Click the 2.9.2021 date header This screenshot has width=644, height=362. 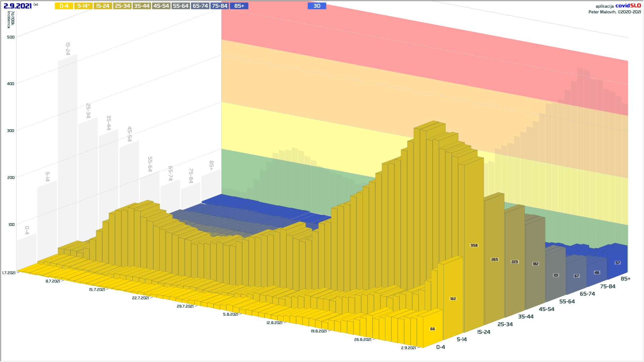pyautogui.click(x=17, y=6)
